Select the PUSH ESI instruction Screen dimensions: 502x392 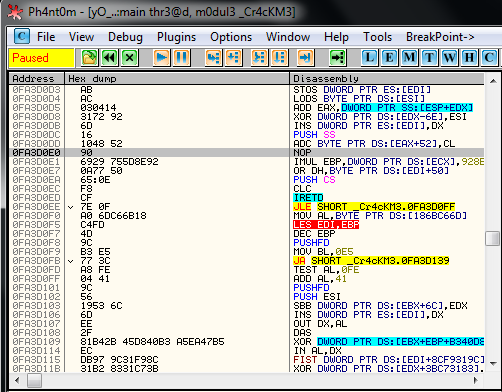(317, 297)
